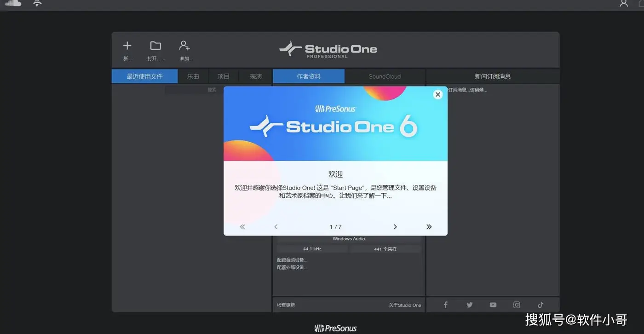Open a file with the folder icon

coord(155,46)
